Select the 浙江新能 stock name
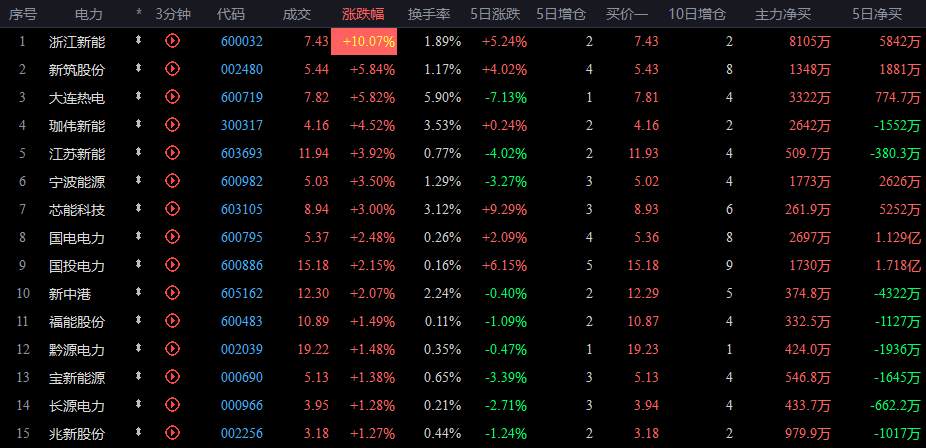This screenshot has width=926, height=448. [77, 42]
